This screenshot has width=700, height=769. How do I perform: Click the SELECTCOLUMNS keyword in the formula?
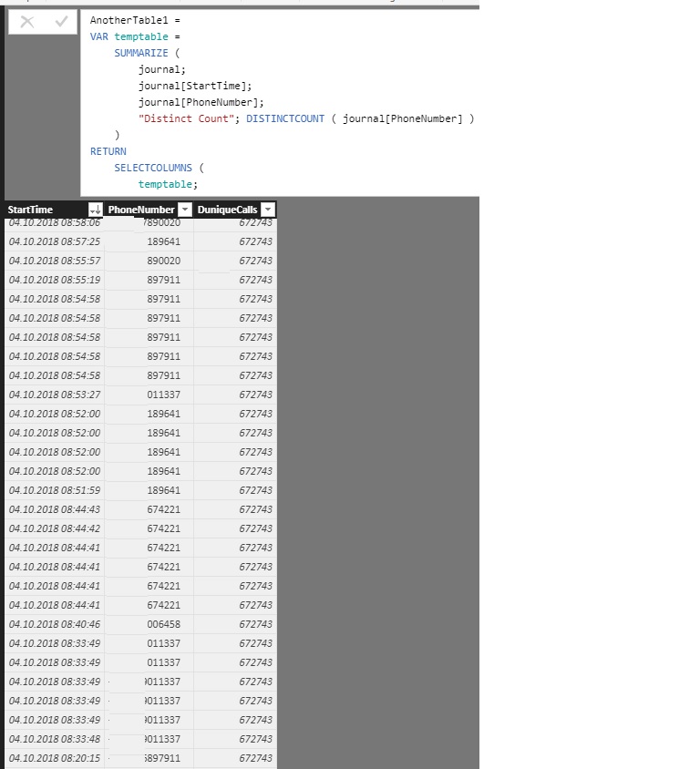(153, 168)
